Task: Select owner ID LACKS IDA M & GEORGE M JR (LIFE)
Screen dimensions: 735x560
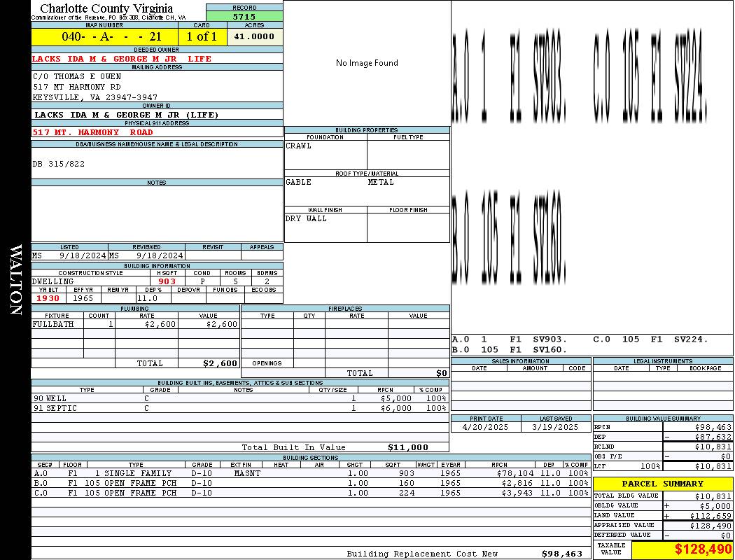Action: [x=127, y=115]
